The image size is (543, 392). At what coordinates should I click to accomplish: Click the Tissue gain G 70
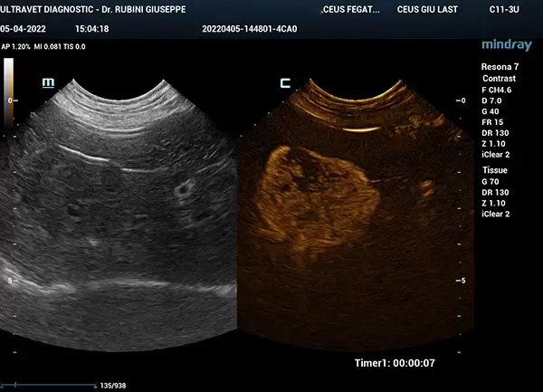click(490, 181)
